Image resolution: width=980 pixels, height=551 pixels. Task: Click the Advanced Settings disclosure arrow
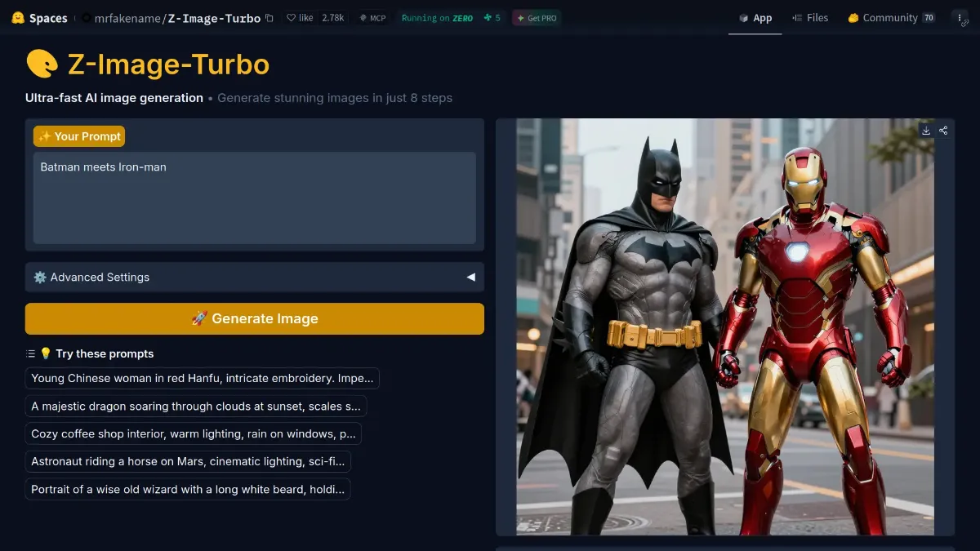(x=470, y=278)
